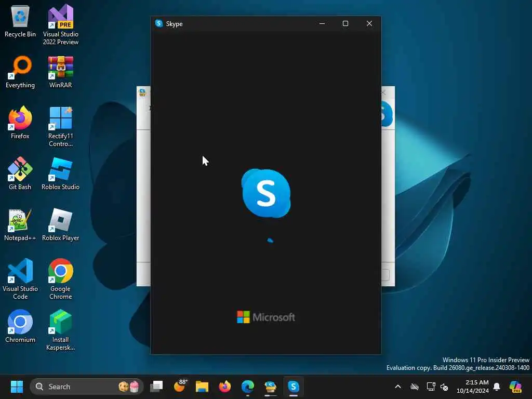Switch to the Skype installer taskbar item
Image resolution: width=532 pixels, height=399 pixels.
[x=270, y=387]
